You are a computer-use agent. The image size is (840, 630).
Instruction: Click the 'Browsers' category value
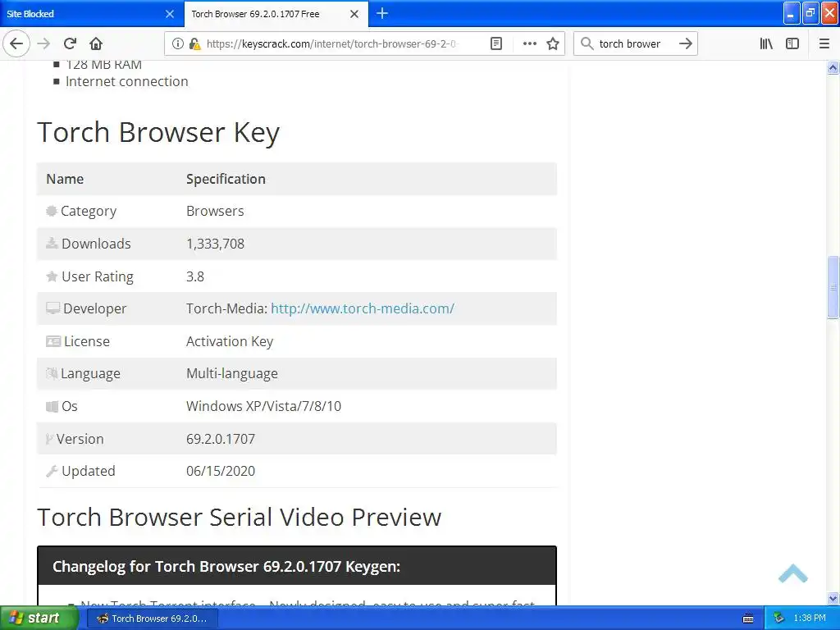tap(216, 211)
